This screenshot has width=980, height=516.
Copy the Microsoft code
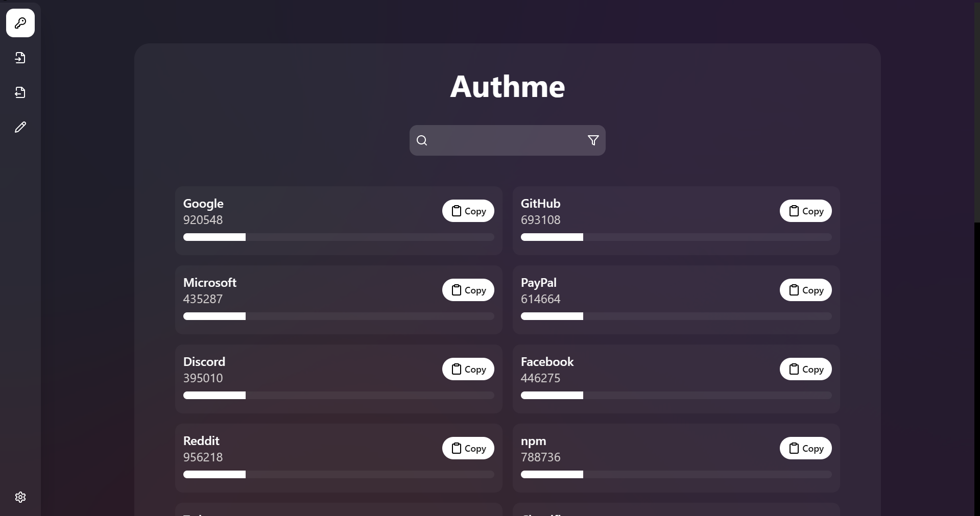click(468, 290)
